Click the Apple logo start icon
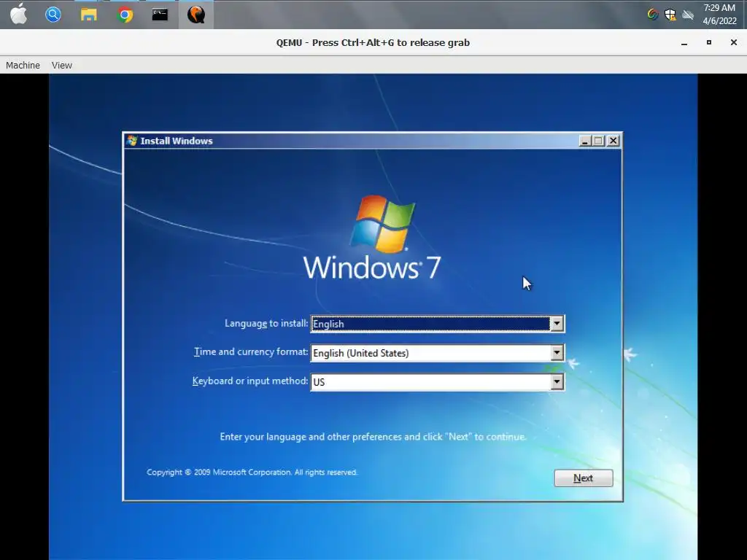This screenshot has width=747, height=560. click(18, 14)
